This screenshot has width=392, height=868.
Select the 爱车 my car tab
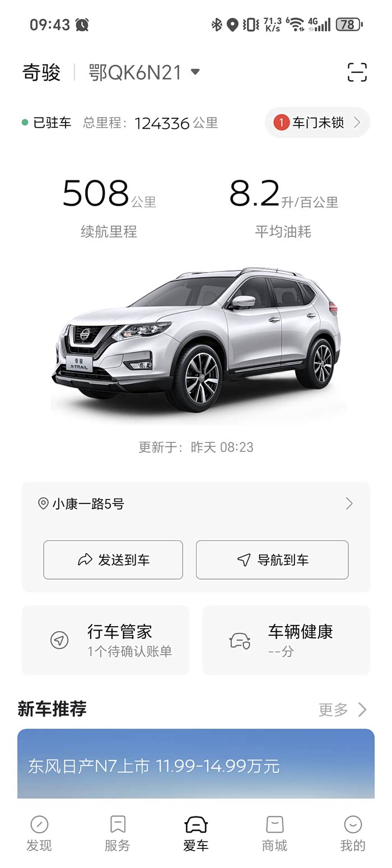[x=196, y=833]
